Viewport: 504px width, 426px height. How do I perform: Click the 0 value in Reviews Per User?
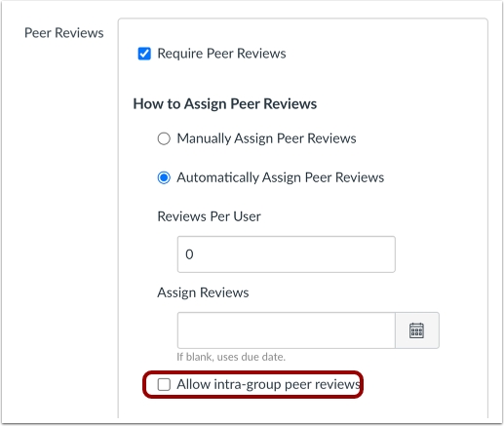(x=189, y=254)
